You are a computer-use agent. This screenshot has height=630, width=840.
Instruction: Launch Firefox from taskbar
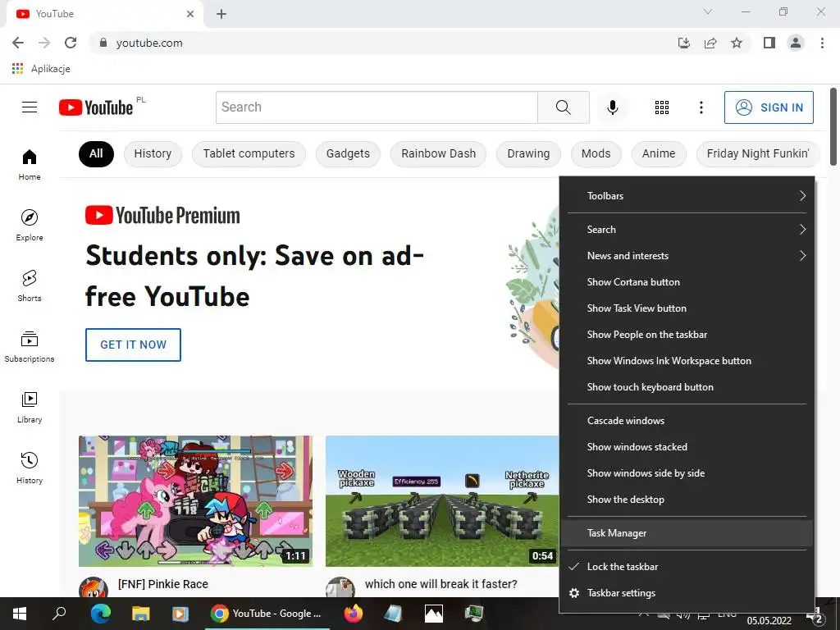[x=353, y=614]
